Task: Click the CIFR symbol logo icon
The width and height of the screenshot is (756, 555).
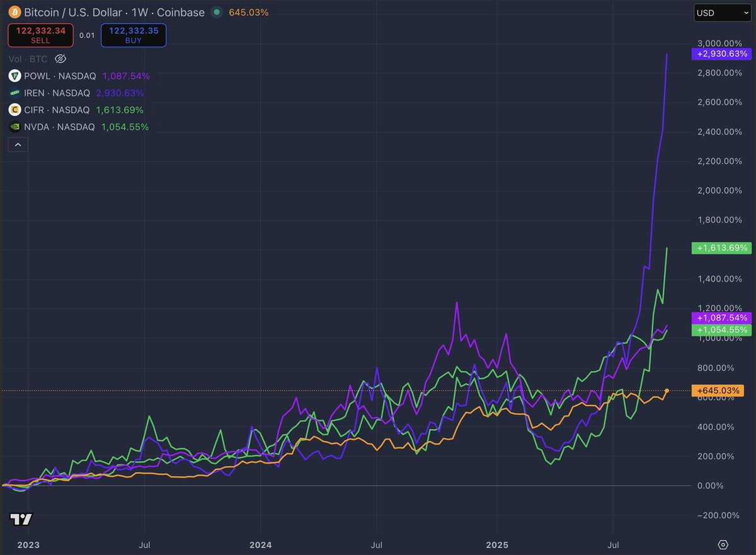Action: [14, 110]
